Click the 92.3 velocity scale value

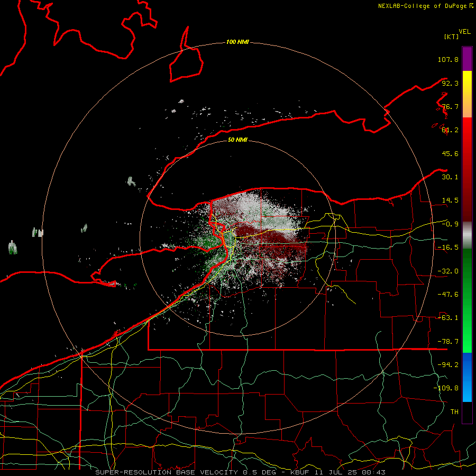click(x=450, y=83)
